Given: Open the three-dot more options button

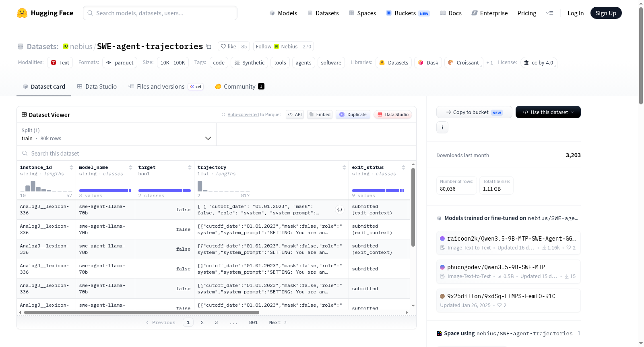Looking at the screenshot, I should [442, 127].
